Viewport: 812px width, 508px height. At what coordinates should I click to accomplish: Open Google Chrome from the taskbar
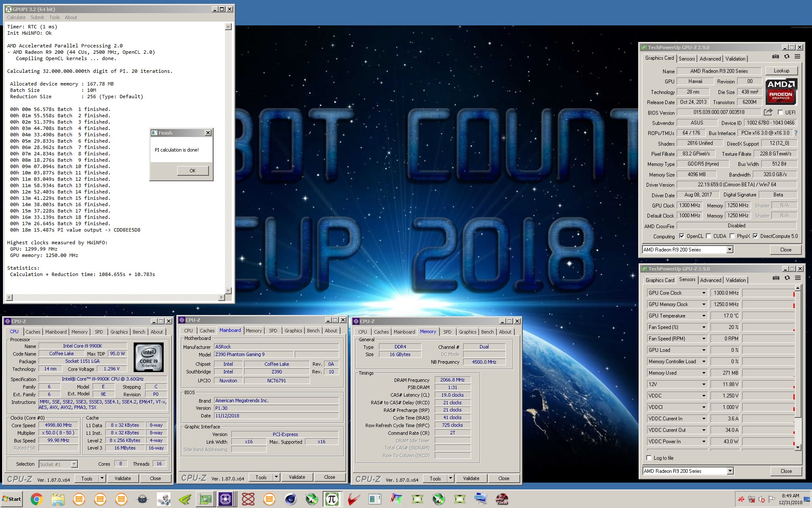(x=36, y=500)
